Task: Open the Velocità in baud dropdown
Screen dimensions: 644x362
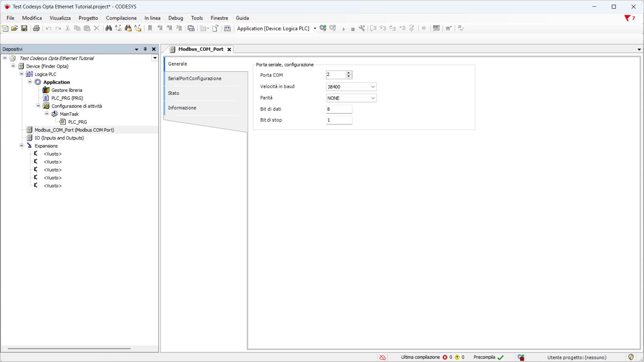Action: [x=373, y=87]
